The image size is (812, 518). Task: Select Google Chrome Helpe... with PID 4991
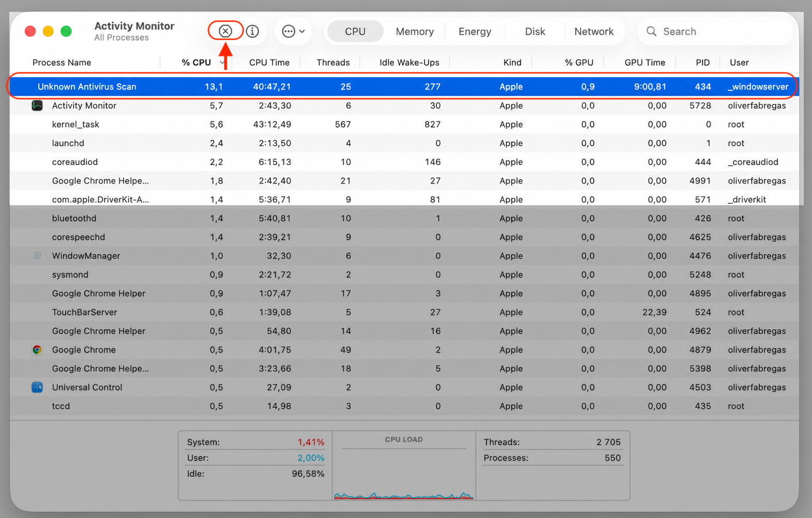pos(404,181)
